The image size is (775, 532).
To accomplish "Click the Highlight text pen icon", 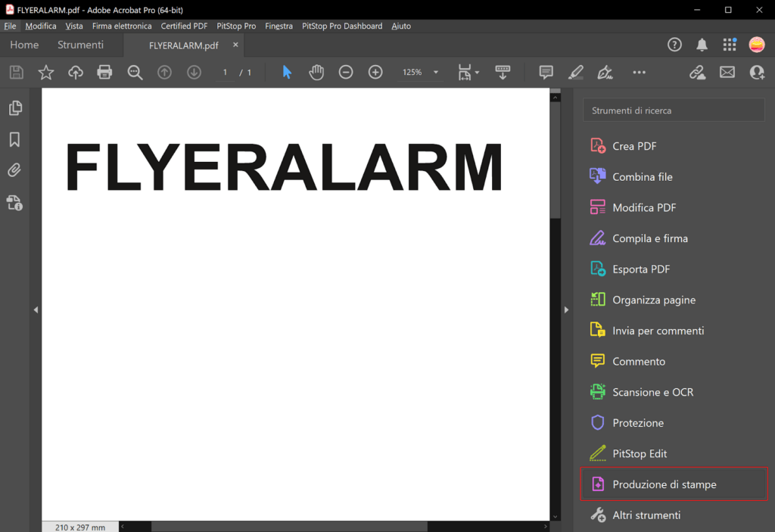I will tap(575, 72).
